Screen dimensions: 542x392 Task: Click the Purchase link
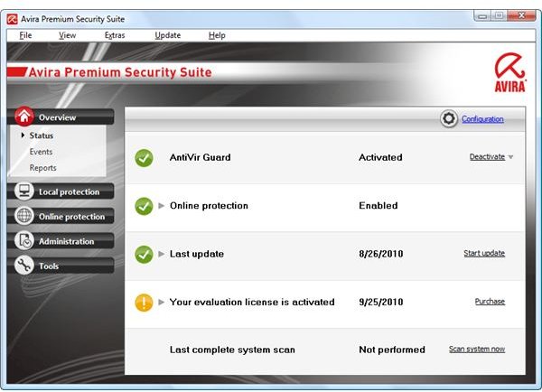[x=490, y=302]
